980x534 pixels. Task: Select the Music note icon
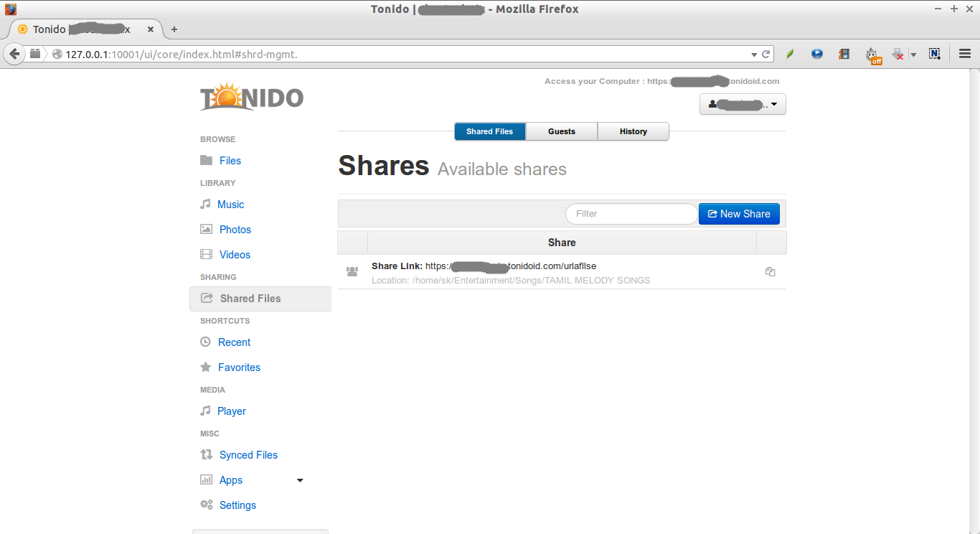(205, 204)
